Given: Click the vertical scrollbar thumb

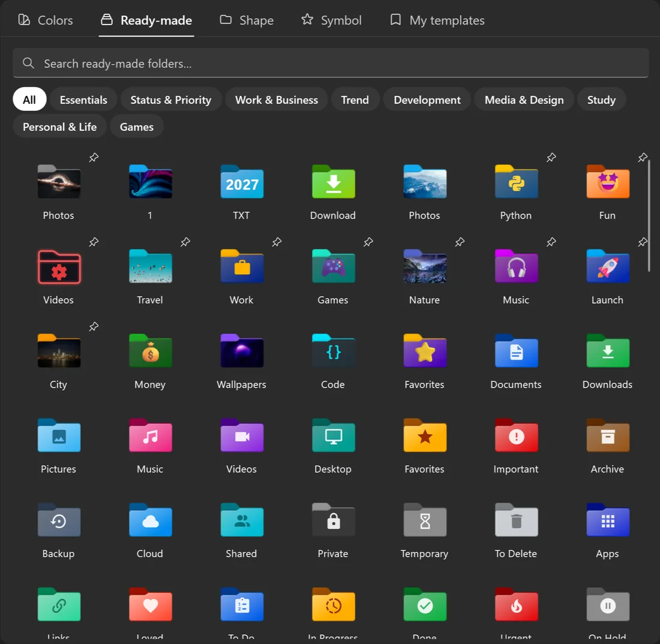Looking at the screenshot, I should click(649, 215).
